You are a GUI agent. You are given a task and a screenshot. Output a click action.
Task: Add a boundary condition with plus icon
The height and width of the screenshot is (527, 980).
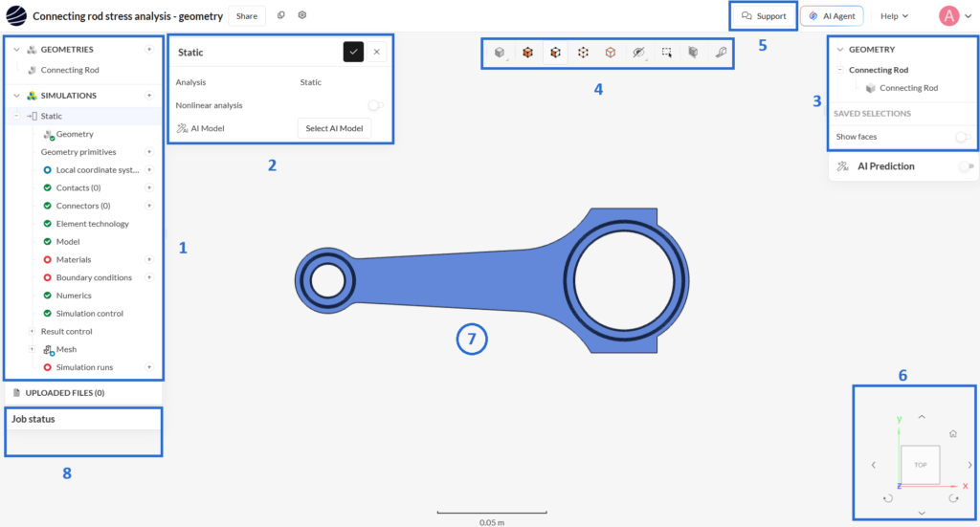[x=149, y=277]
